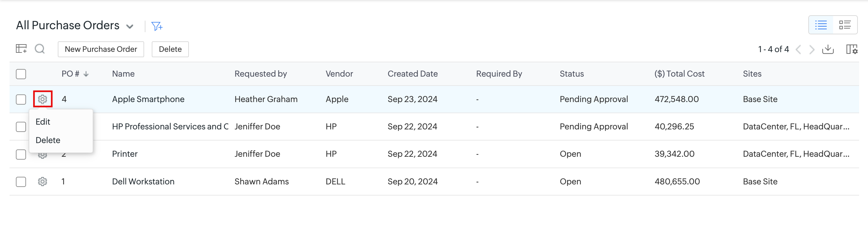Open the search magnifier icon

coord(40,49)
